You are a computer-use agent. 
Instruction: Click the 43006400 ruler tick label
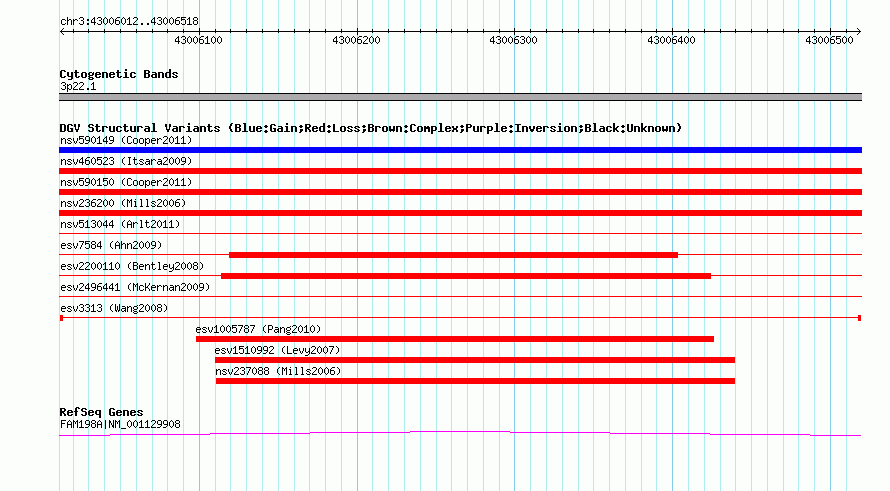[671, 40]
